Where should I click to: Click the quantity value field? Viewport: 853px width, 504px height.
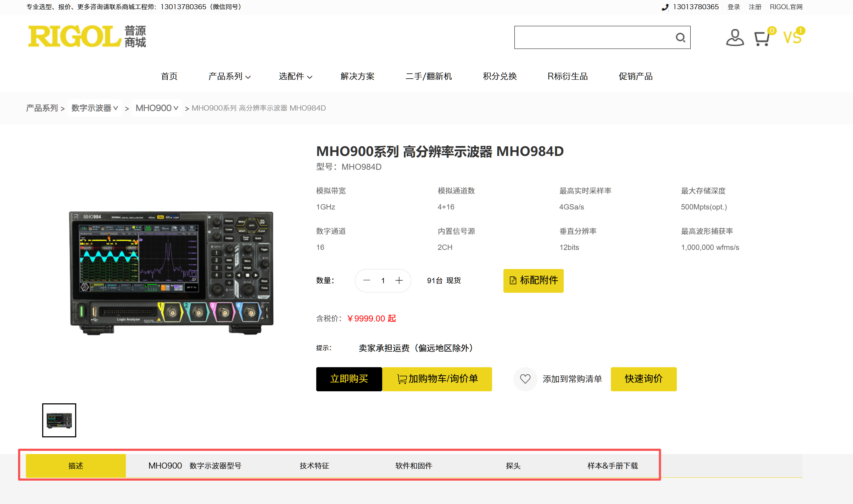point(383,280)
